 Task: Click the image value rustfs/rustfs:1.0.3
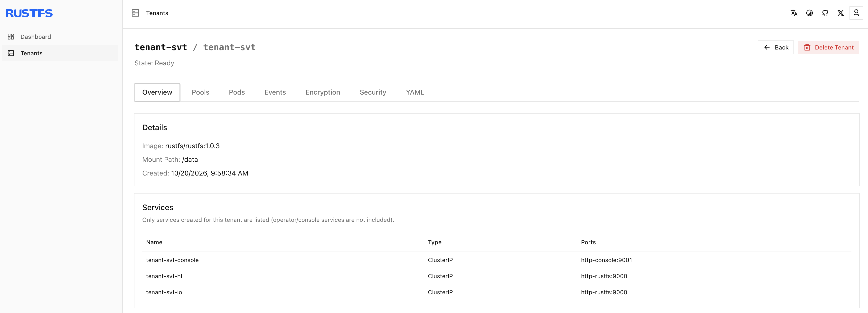tap(192, 146)
